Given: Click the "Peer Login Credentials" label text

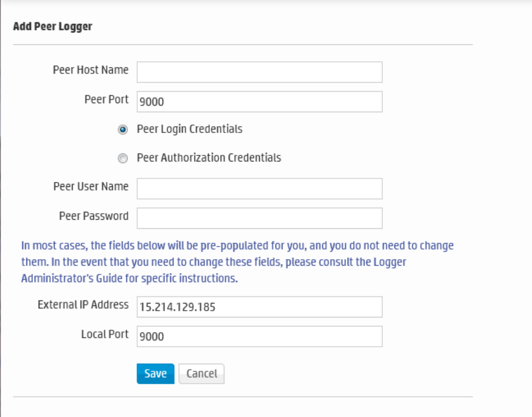Looking at the screenshot, I should coord(189,129).
